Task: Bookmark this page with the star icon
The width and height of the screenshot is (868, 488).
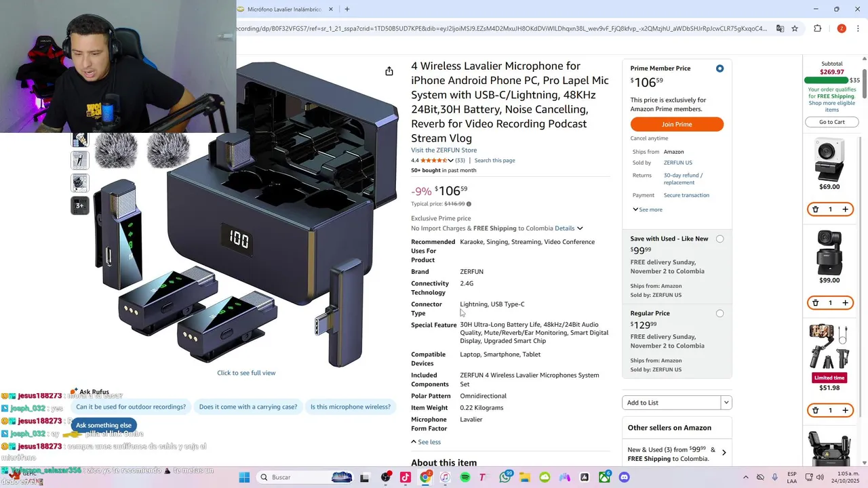Action: click(x=795, y=28)
